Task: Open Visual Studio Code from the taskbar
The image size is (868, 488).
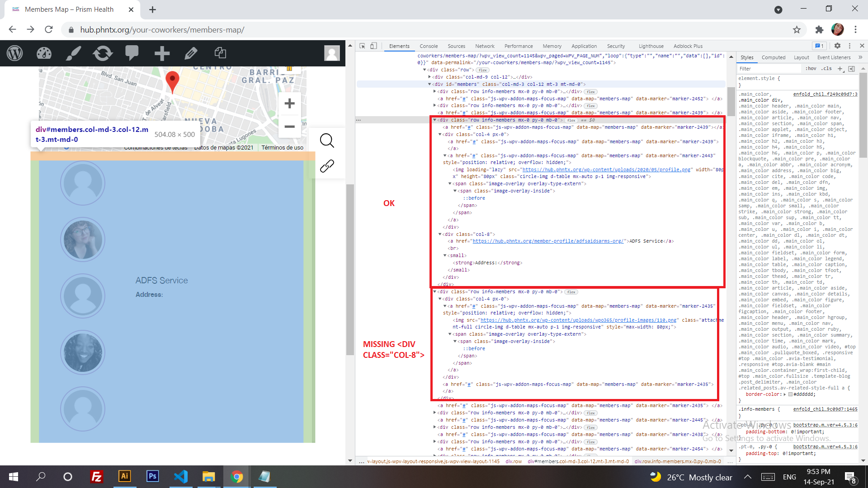Action: [180, 477]
